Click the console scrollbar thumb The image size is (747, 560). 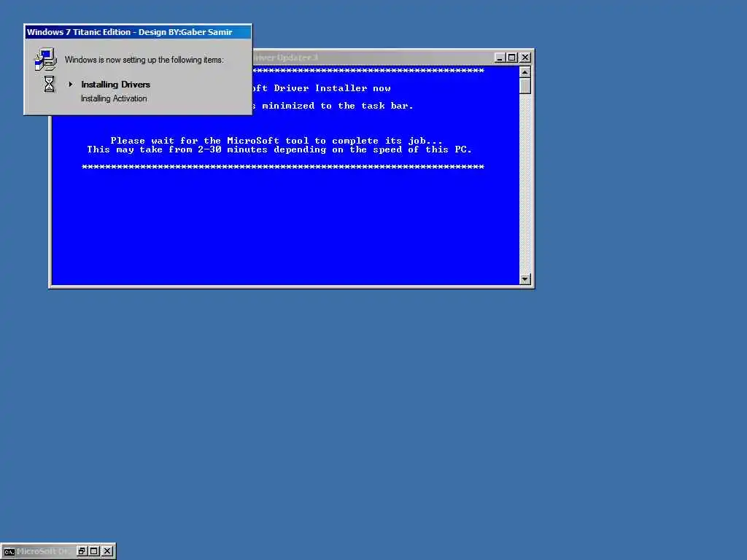[525, 86]
